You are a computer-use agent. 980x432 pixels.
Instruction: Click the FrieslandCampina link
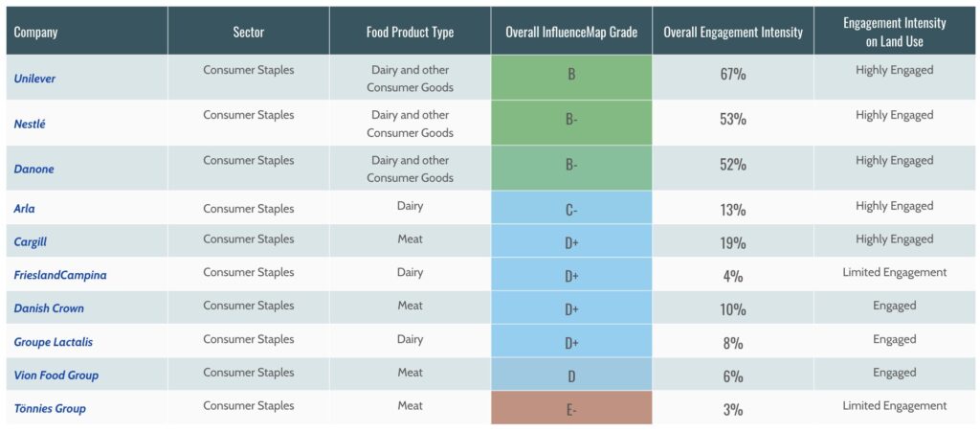click(x=60, y=275)
